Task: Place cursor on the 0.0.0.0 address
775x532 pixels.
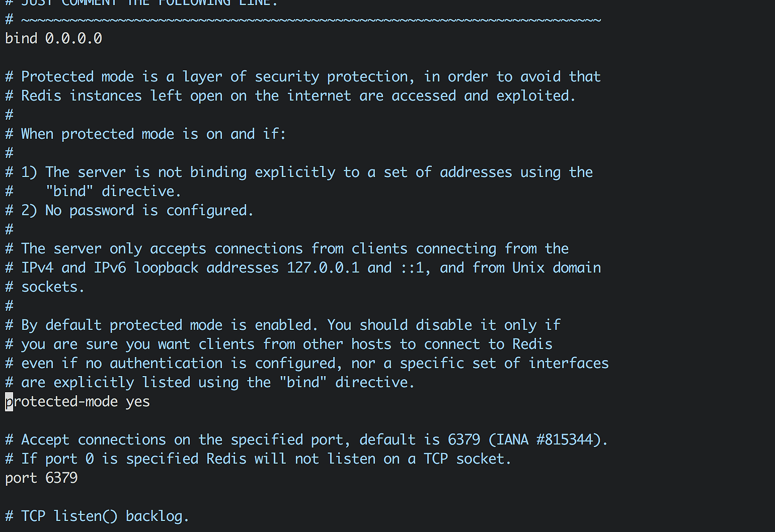Action: coord(73,39)
